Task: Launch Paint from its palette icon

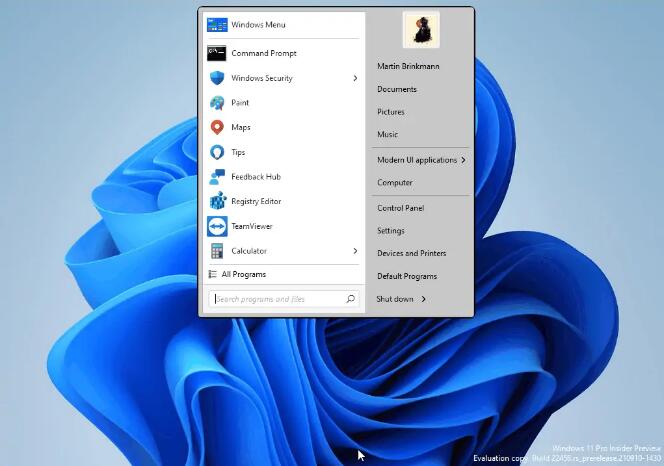Action: tap(217, 103)
